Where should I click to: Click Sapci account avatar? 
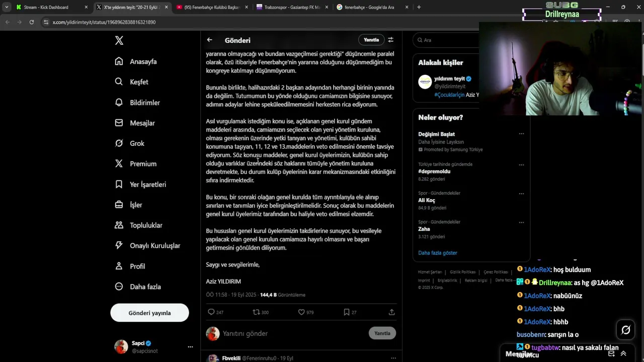(121, 347)
